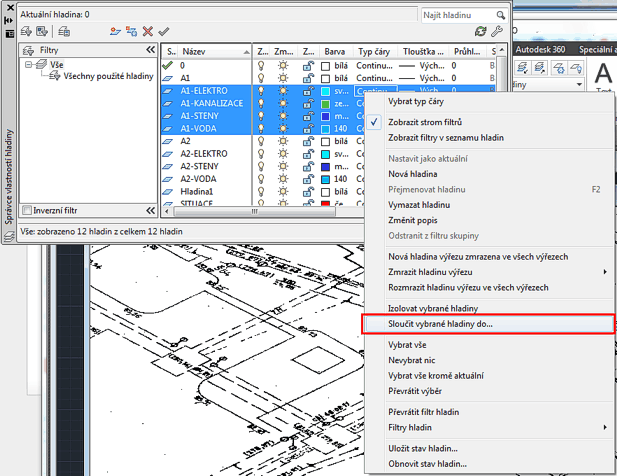Open layer Settings wrench icon

497,32
